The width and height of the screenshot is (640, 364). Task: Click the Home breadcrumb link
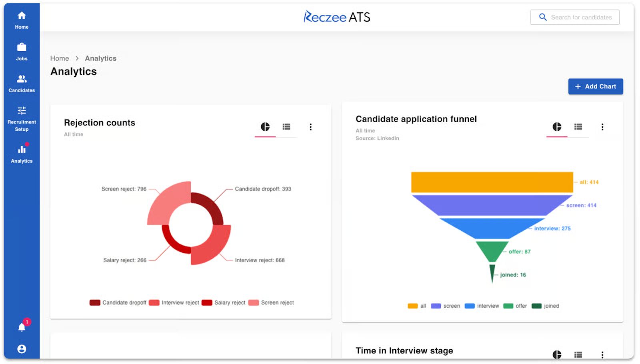click(60, 58)
